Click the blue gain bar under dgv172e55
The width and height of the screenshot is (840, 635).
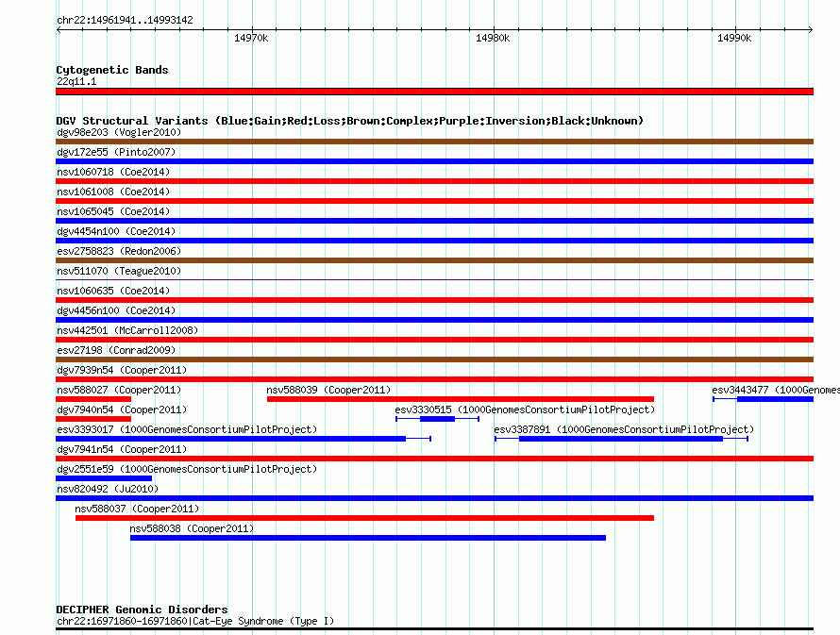coord(434,161)
